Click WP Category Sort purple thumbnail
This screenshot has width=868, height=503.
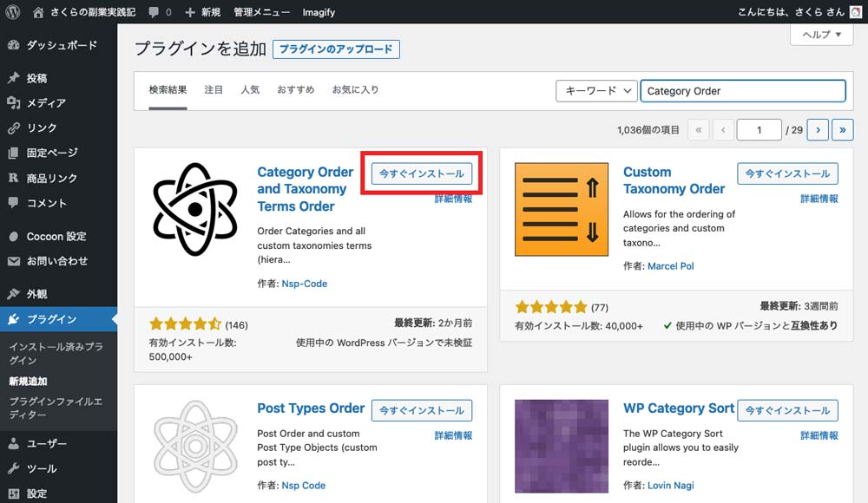(x=562, y=446)
